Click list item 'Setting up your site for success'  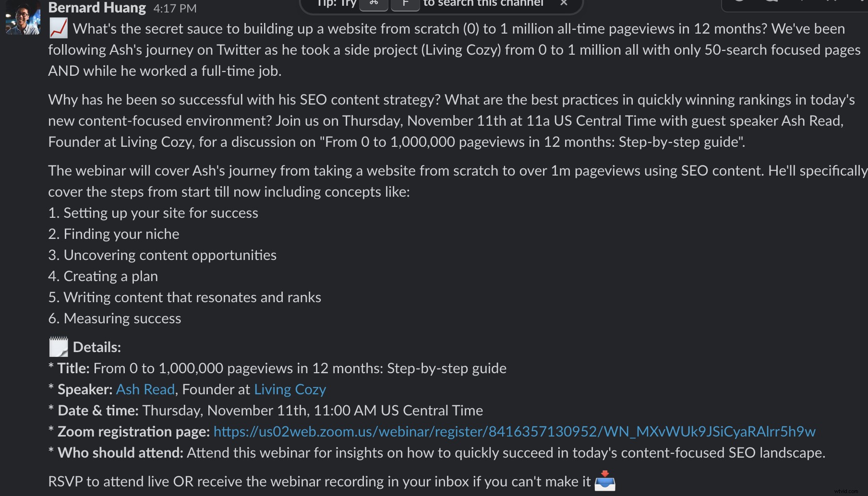pos(161,213)
